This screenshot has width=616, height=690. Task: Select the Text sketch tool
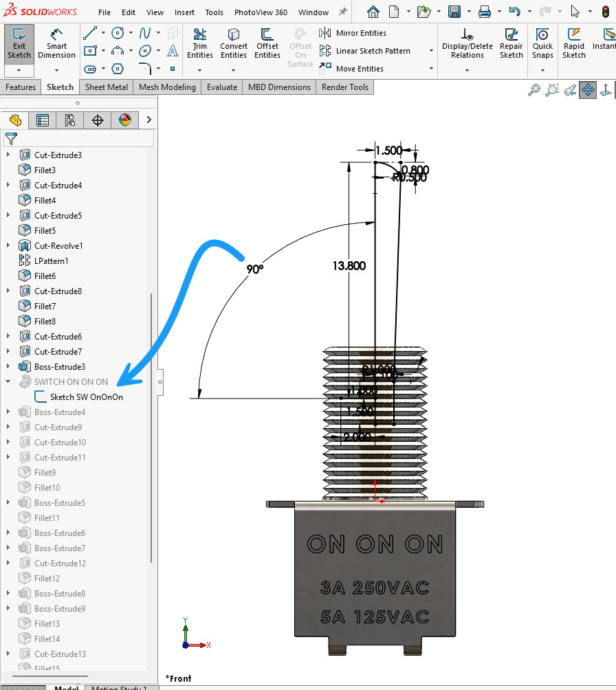click(x=173, y=51)
